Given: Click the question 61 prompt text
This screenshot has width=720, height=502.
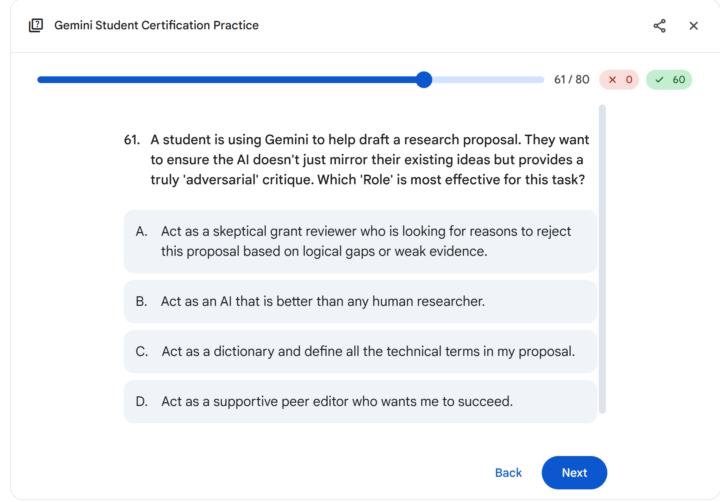Looking at the screenshot, I should tap(367, 159).
